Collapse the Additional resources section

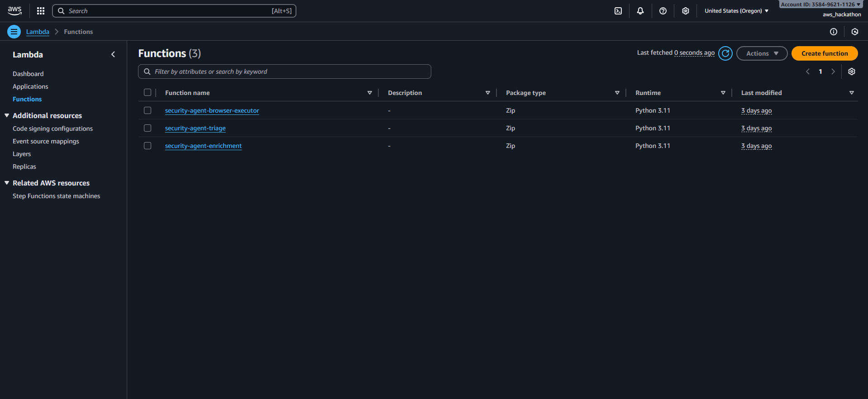tap(7, 115)
